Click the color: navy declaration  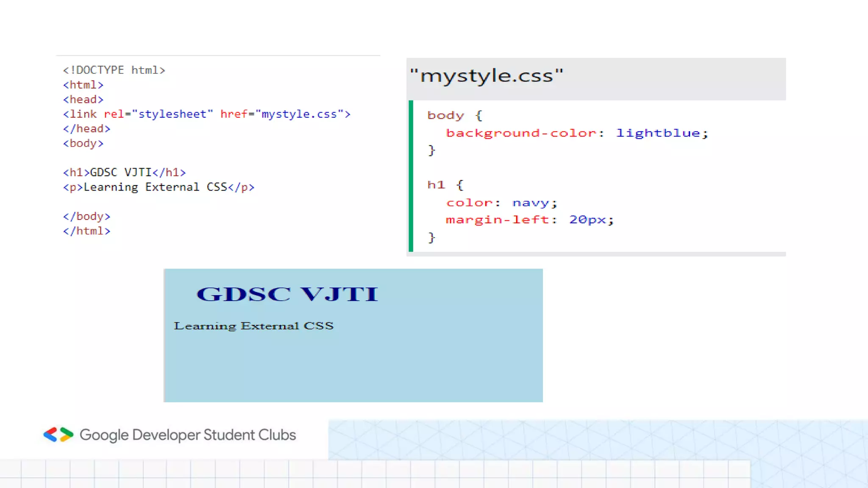point(501,203)
